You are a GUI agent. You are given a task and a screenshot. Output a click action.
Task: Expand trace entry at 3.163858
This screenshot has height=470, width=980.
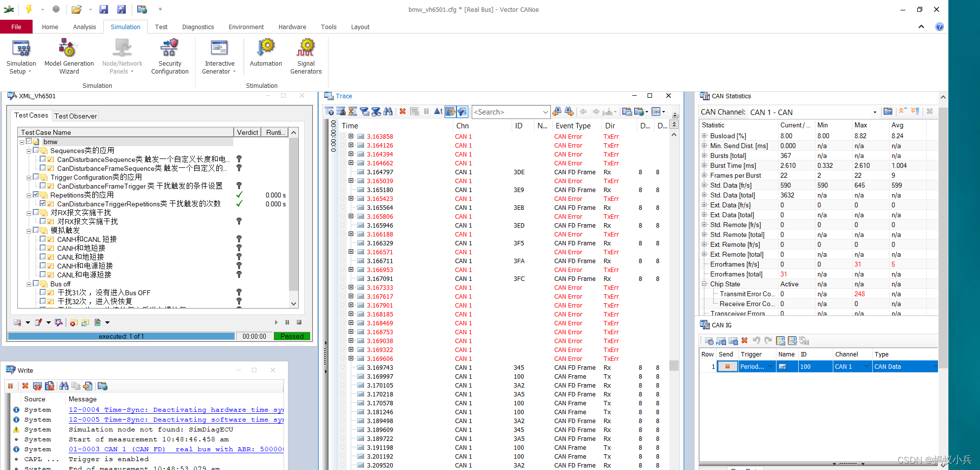pos(351,136)
